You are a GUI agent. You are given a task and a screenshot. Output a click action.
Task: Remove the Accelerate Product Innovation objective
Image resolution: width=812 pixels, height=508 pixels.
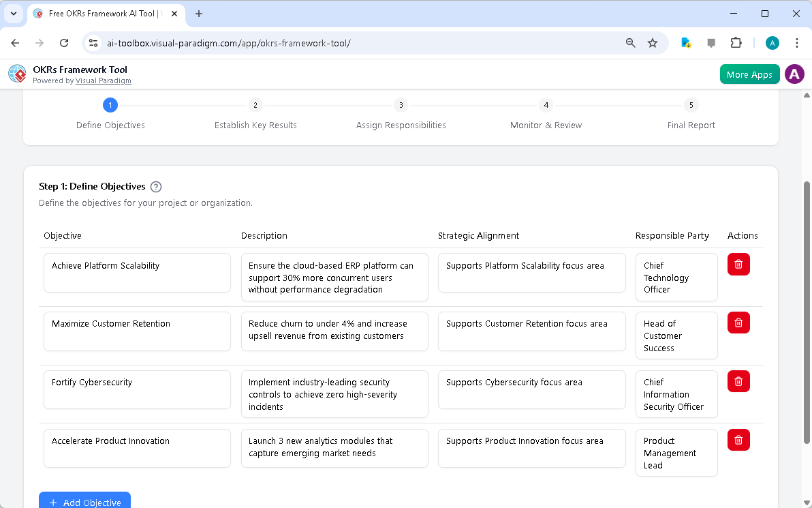coord(738,440)
